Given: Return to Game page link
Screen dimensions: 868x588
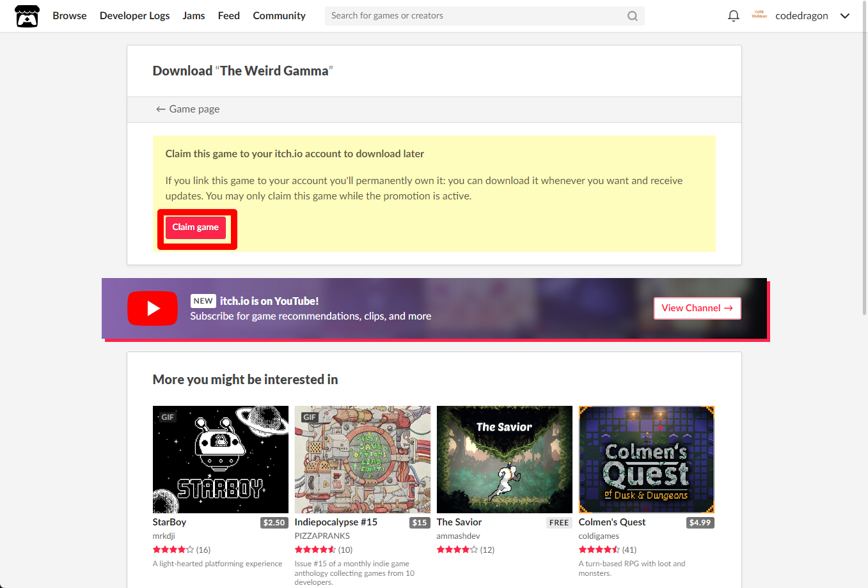Looking at the screenshot, I should [x=188, y=109].
